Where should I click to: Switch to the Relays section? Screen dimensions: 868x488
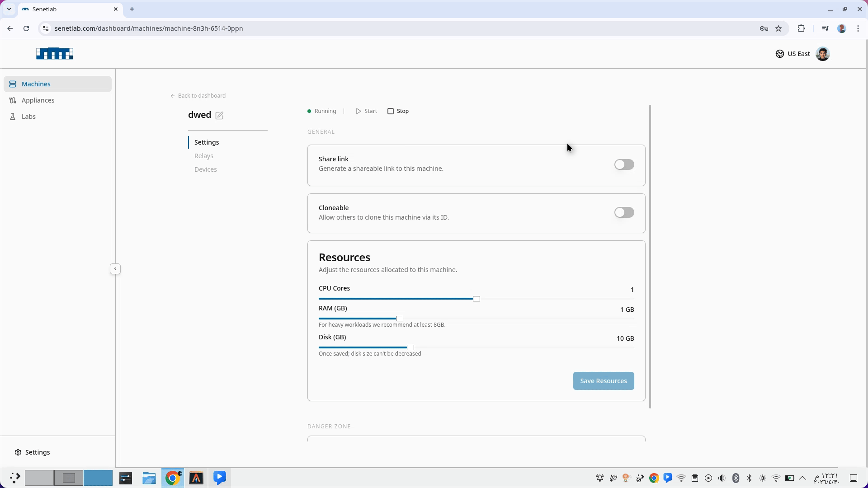204,156
